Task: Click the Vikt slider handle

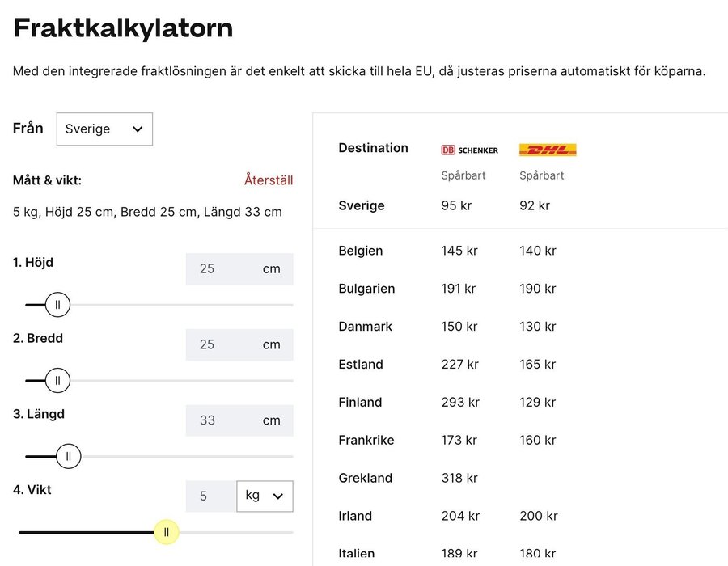Action: pyautogui.click(x=167, y=532)
